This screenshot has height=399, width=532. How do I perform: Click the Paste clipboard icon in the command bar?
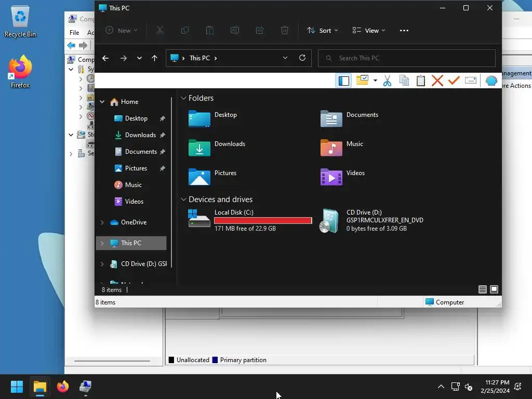pyautogui.click(x=210, y=31)
